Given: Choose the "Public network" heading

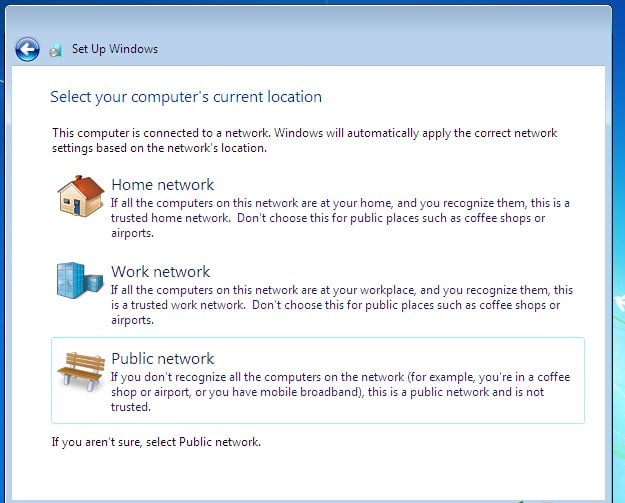Looking at the screenshot, I should [x=163, y=358].
